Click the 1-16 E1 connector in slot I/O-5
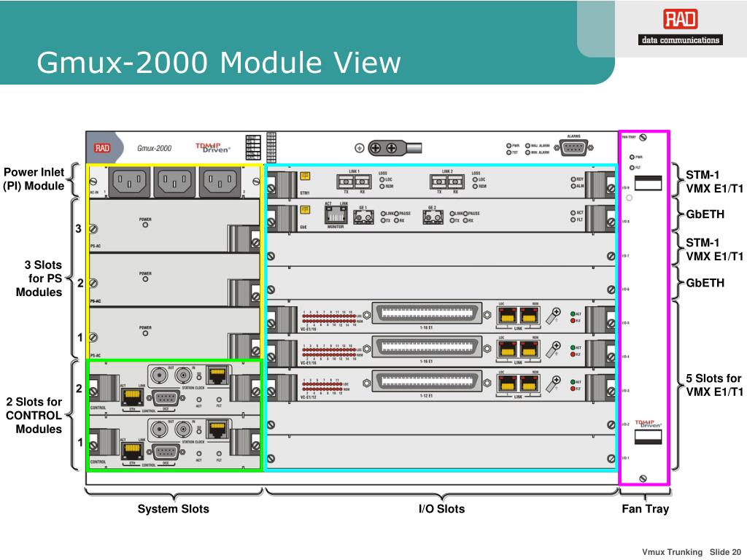Image resolution: width=747 pixels, height=560 pixels. 426,314
